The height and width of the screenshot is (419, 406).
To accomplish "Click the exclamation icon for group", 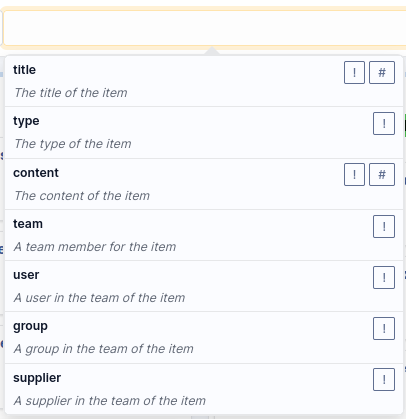I will (x=384, y=329).
